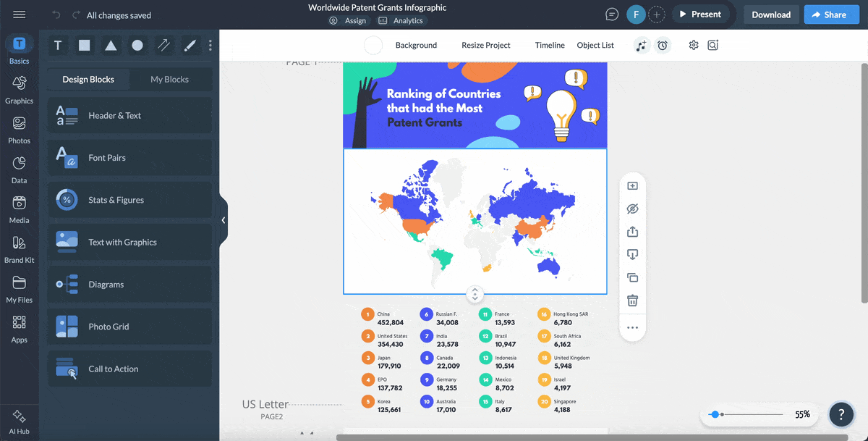This screenshot has width=868, height=441.
Task: Select the Rectangle shape tool
Action: [84, 45]
